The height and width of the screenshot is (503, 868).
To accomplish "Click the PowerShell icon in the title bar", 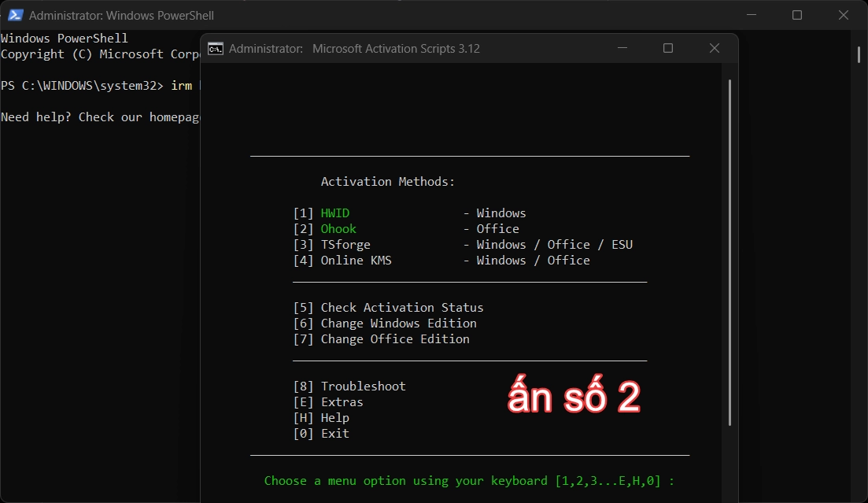I will 15,15.
